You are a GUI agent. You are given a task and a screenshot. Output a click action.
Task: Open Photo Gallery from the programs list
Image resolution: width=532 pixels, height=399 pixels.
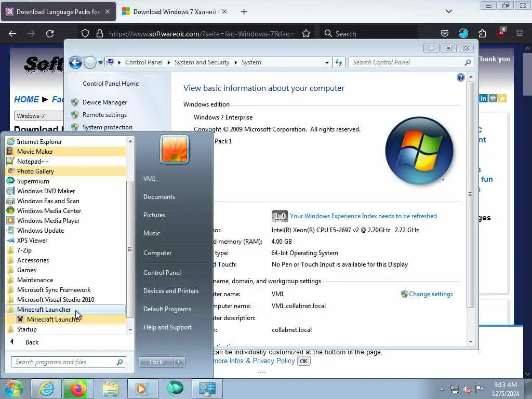66,171
